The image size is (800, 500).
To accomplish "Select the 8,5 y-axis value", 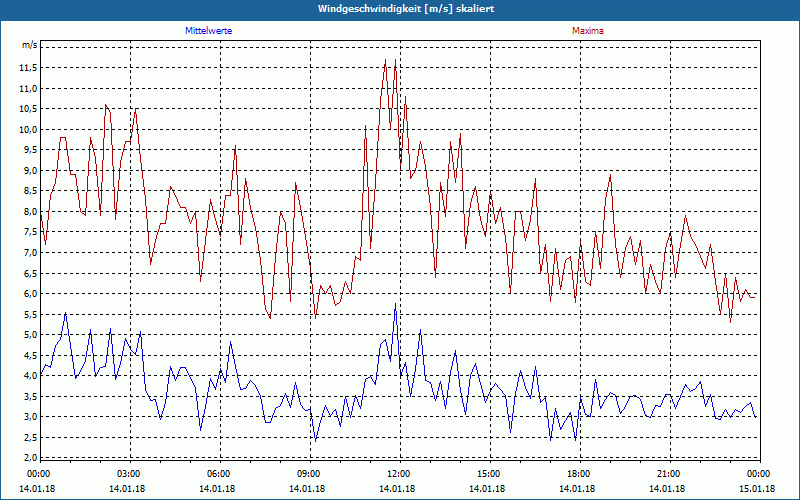I will (31, 191).
